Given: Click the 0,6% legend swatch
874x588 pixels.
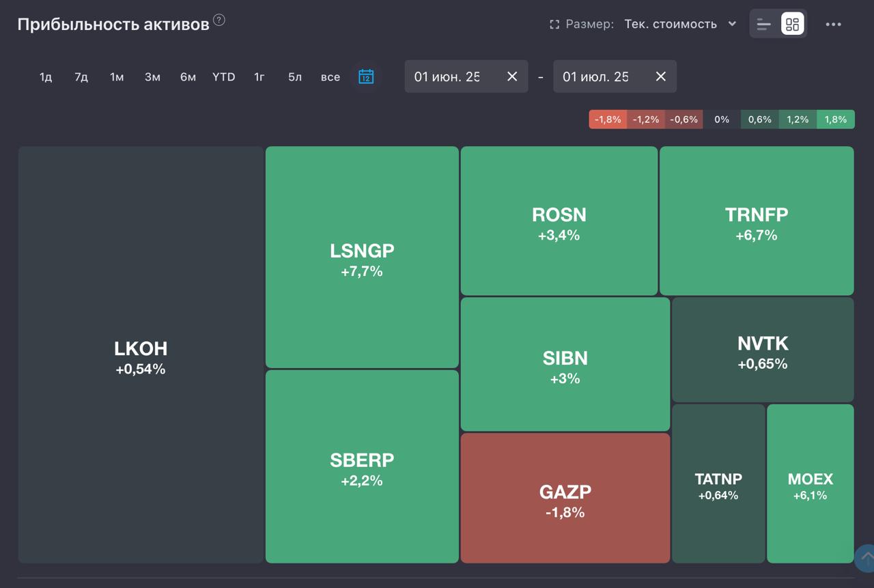Looking at the screenshot, I should (760, 120).
